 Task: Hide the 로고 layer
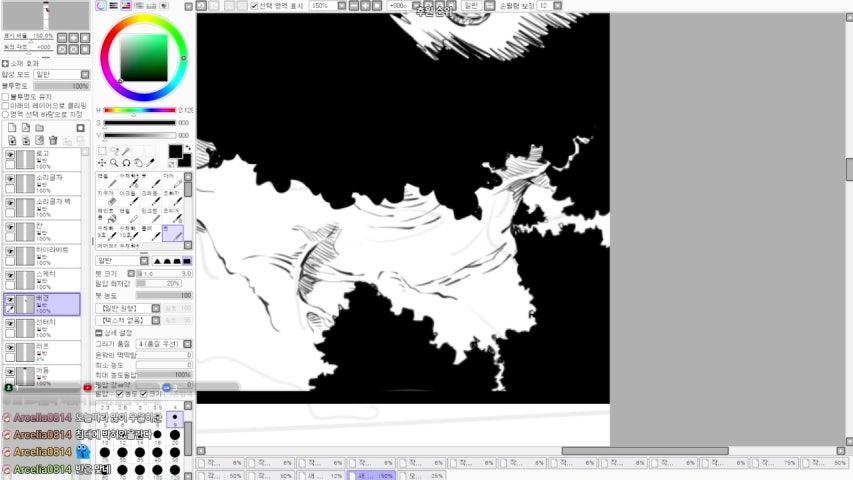coord(10,155)
